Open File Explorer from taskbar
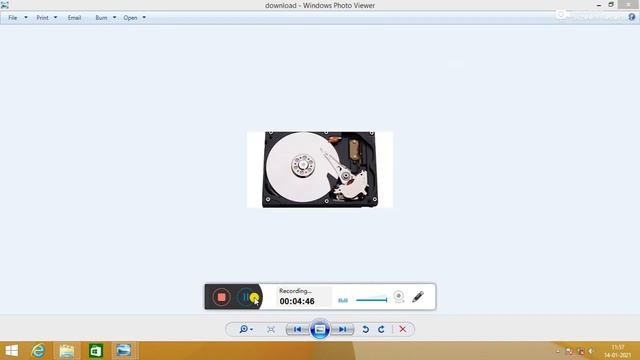This screenshot has height=360, width=640. [67, 351]
